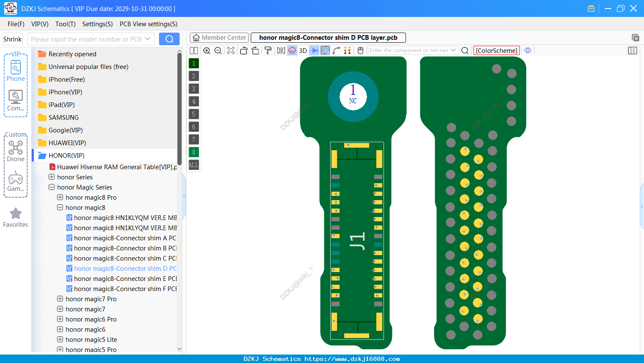Image resolution: width=644 pixels, height=363 pixels.
Task: Click the mouse settings icon
Action: click(361, 50)
